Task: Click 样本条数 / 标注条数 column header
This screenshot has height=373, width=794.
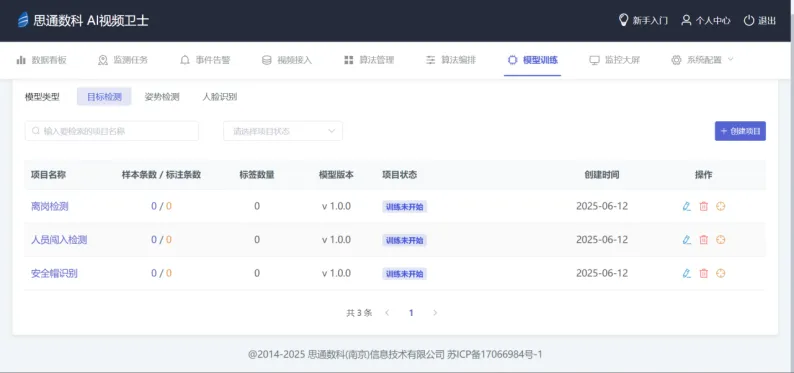Action: [x=162, y=175]
